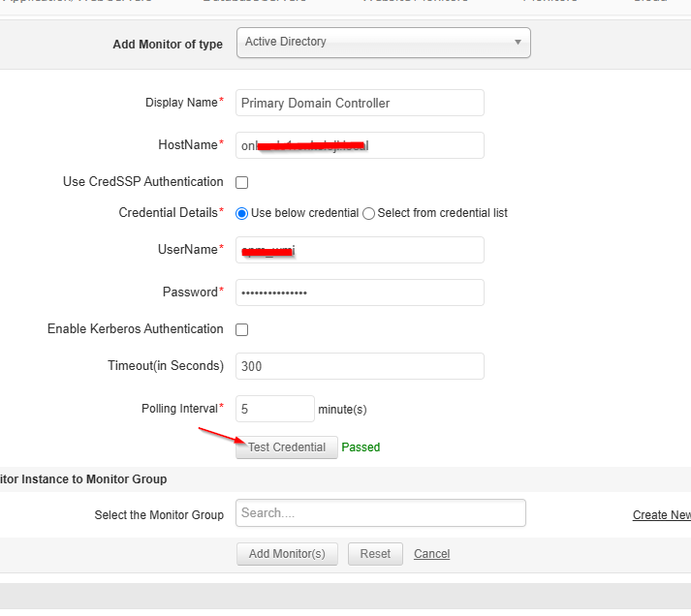Click the Display Name input field

coord(360,103)
